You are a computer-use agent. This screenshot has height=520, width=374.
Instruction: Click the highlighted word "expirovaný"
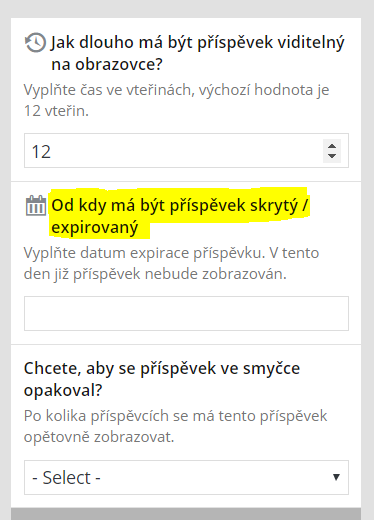pos(95,228)
